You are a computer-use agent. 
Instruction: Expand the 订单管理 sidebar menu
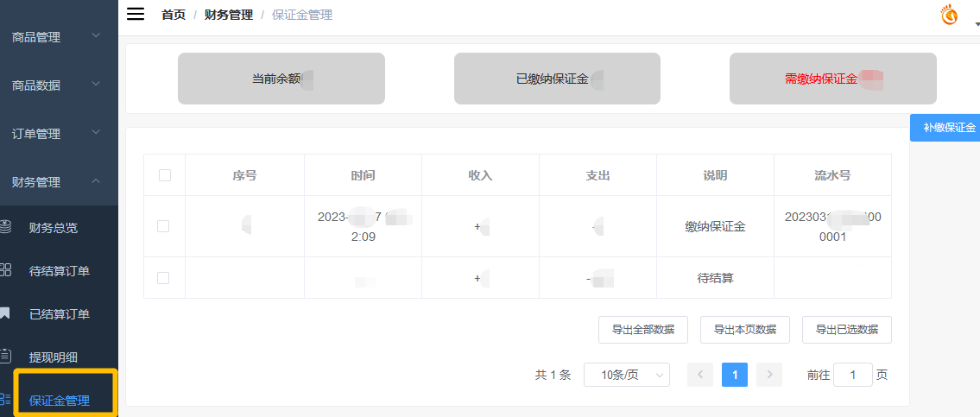57,134
